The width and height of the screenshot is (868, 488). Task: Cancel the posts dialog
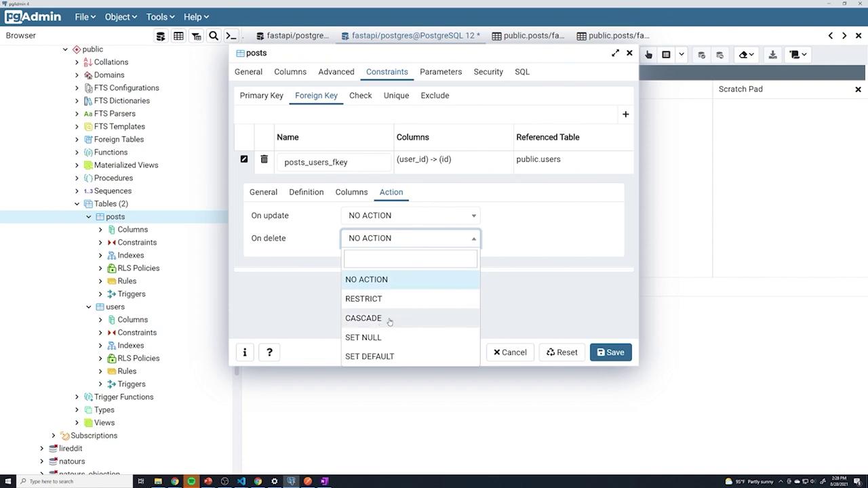pos(510,352)
